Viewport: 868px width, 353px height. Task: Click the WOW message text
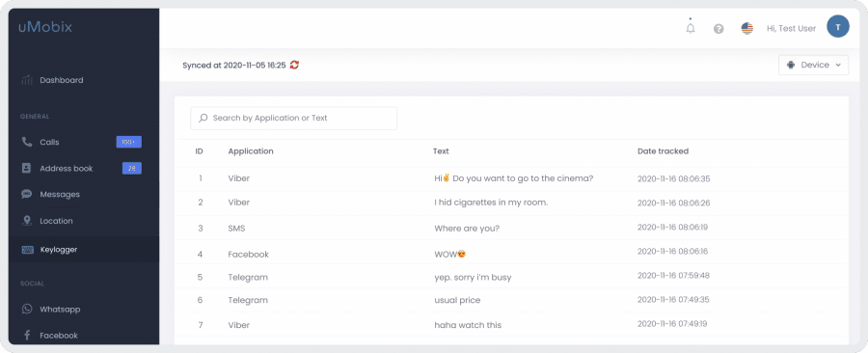pos(449,255)
